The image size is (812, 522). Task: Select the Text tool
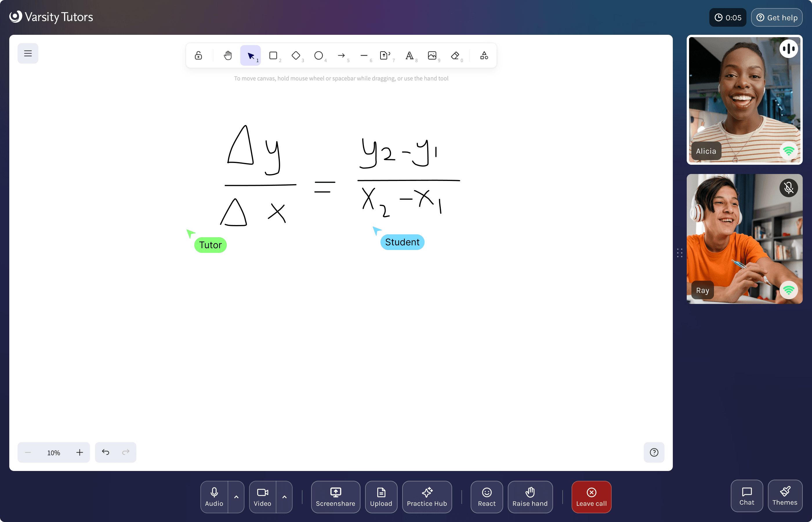point(409,55)
